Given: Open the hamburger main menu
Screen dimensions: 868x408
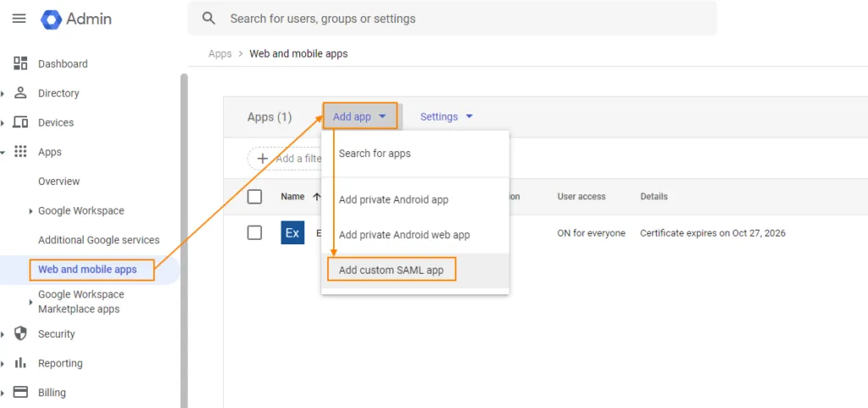Looking at the screenshot, I should click(x=19, y=19).
